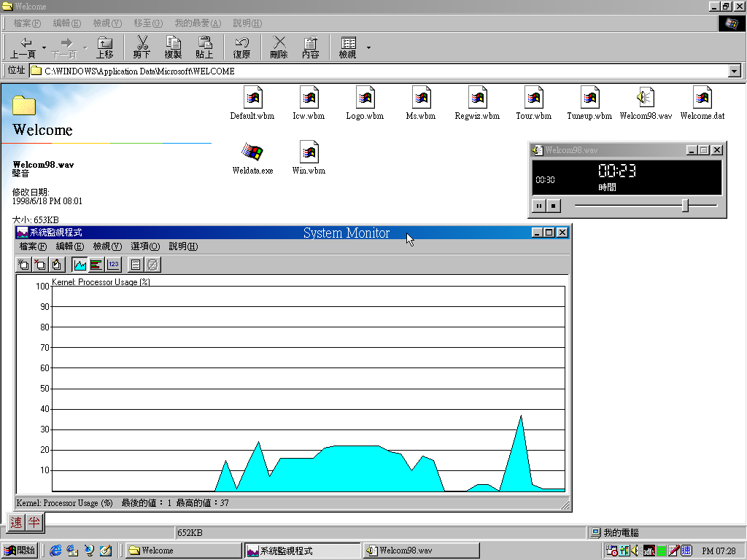Click the seek slider in the sound player

point(686,205)
